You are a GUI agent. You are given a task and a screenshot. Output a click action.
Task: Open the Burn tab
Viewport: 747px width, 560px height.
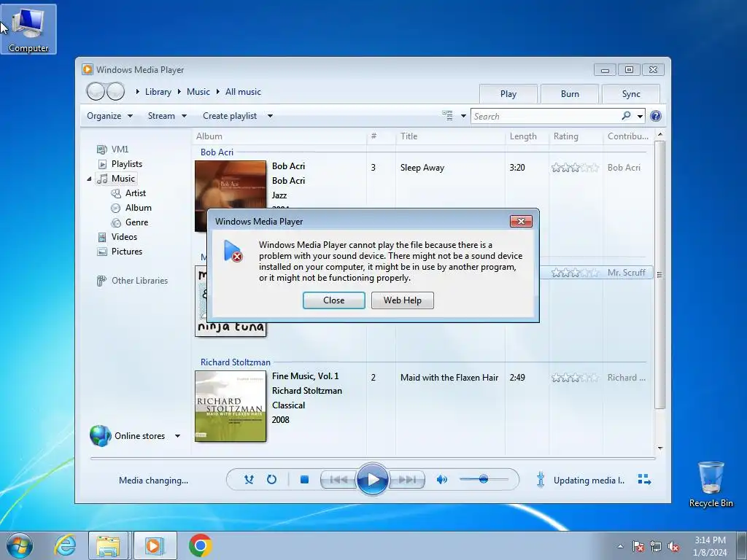570,94
